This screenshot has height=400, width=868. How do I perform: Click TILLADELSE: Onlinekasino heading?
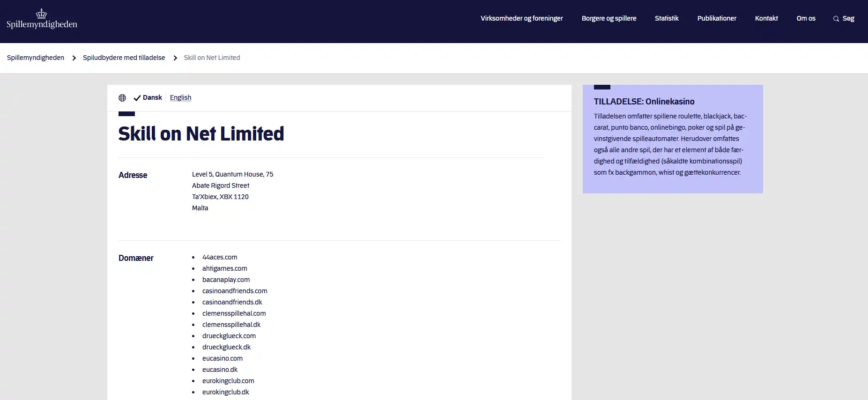click(644, 102)
